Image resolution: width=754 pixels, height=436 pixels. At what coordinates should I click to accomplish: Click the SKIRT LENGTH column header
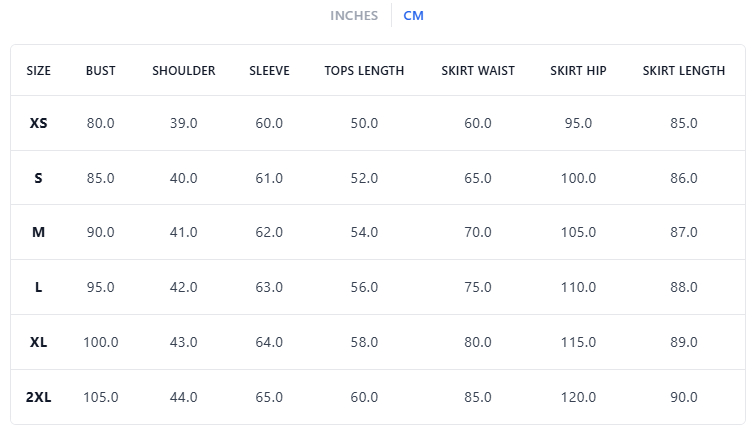(684, 71)
